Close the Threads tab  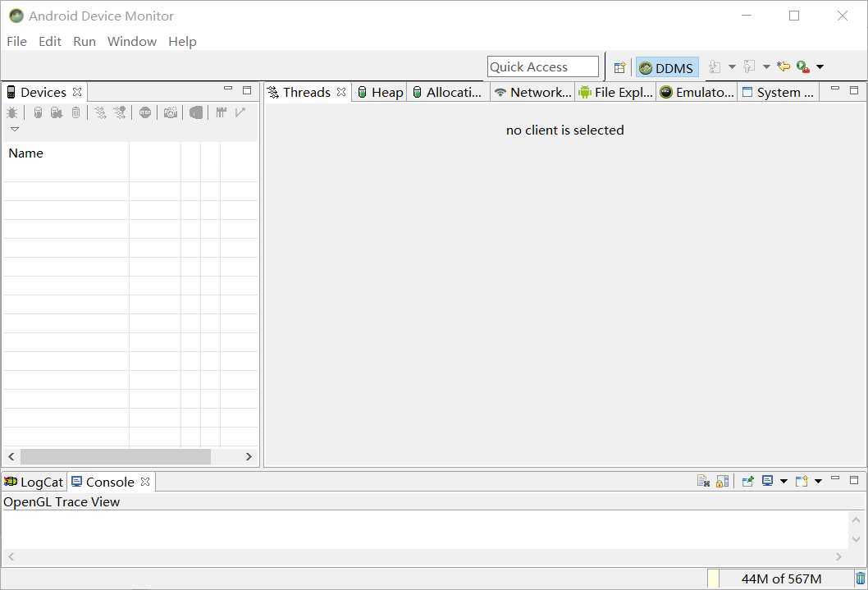click(x=341, y=92)
